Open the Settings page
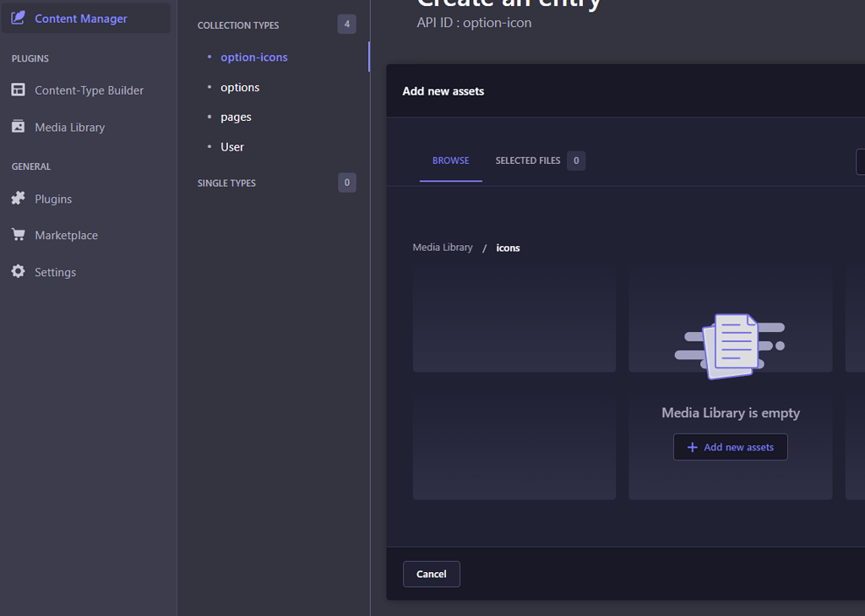 [x=54, y=271]
